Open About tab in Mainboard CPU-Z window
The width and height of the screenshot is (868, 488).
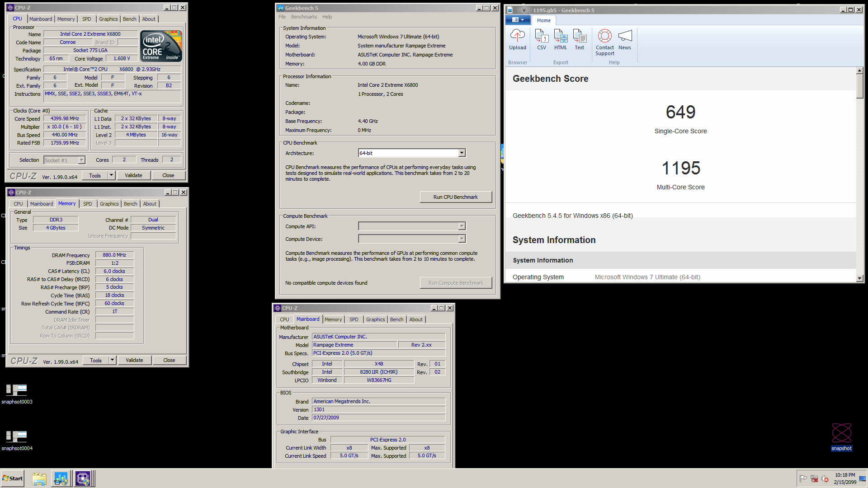[416, 319]
